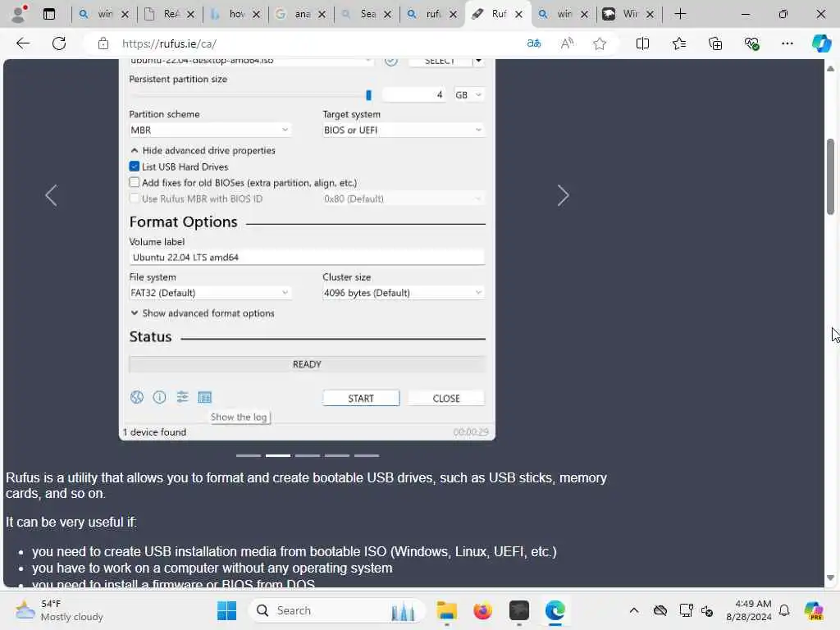Image resolution: width=840 pixels, height=630 pixels.
Task: Click Rufus show the log icon
Action: click(204, 397)
